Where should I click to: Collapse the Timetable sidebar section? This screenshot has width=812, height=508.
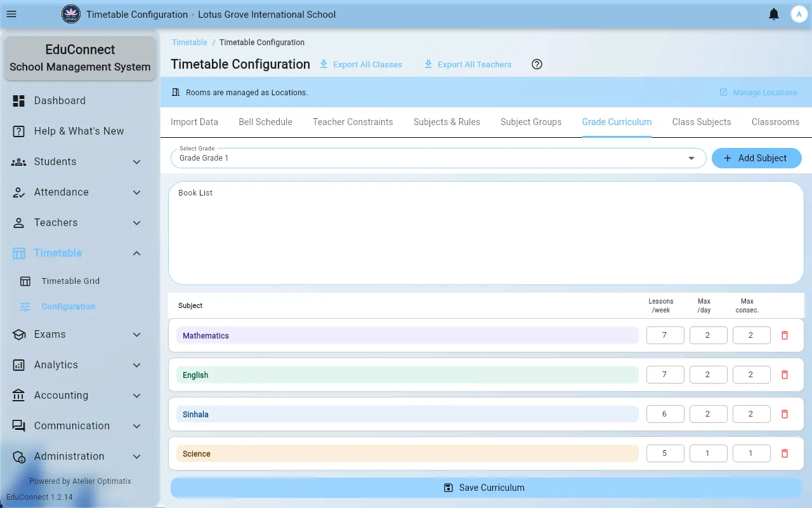[x=80, y=253]
